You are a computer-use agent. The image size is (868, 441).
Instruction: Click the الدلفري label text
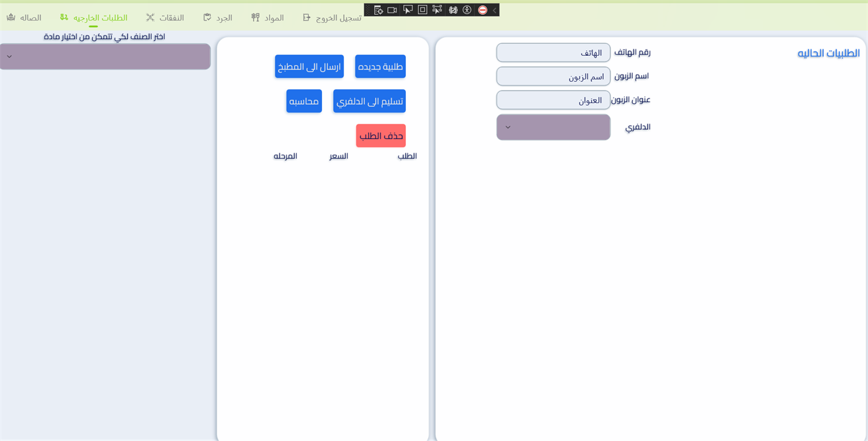[x=638, y=127]
